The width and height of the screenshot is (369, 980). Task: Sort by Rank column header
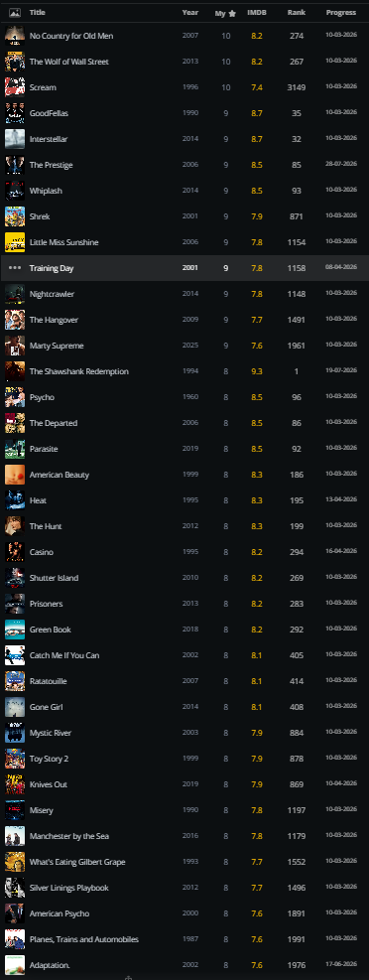click(x=297, y=13)
